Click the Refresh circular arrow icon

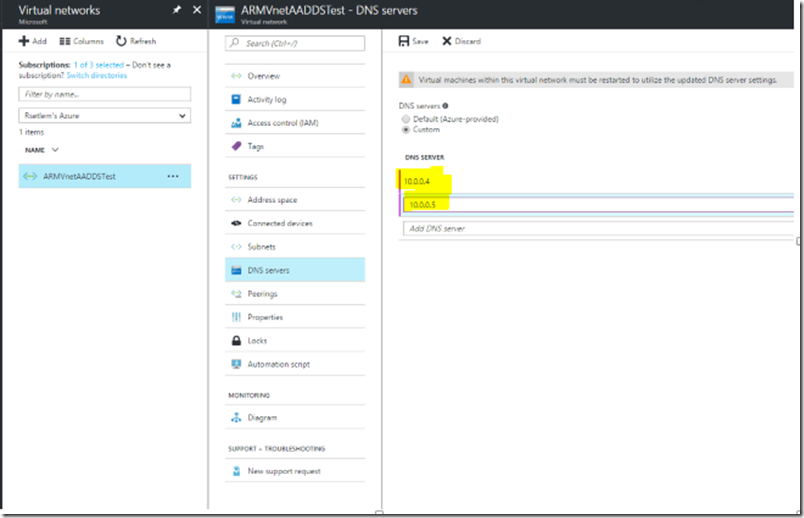pos(121,41)
